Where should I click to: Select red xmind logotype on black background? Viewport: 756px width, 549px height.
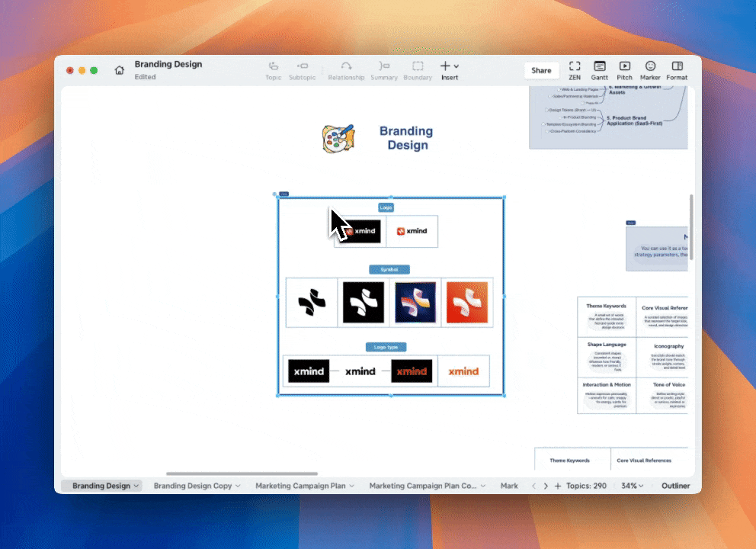412,371
